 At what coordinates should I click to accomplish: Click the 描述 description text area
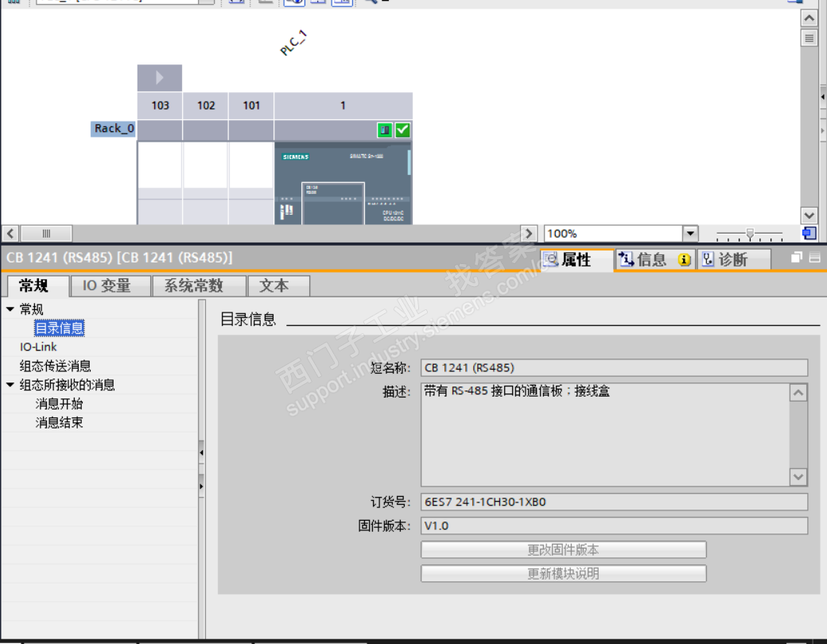point(605,435)
